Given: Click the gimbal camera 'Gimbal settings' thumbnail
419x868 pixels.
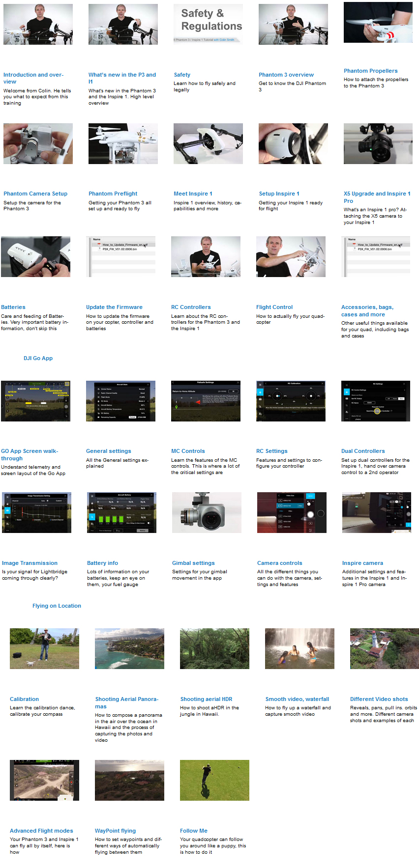Looking at the screenshot, I should [207, 512].
